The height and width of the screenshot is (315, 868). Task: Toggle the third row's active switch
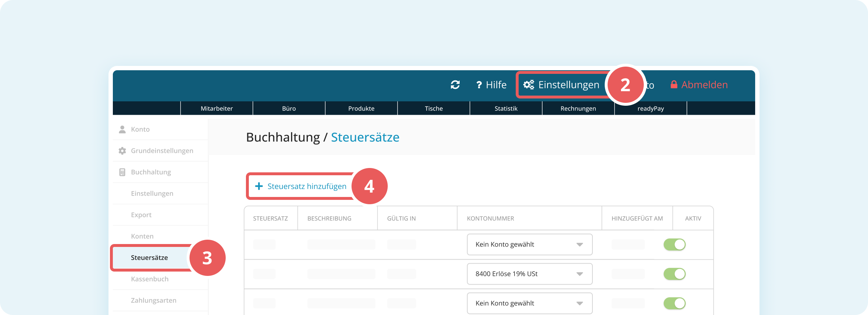675,303
